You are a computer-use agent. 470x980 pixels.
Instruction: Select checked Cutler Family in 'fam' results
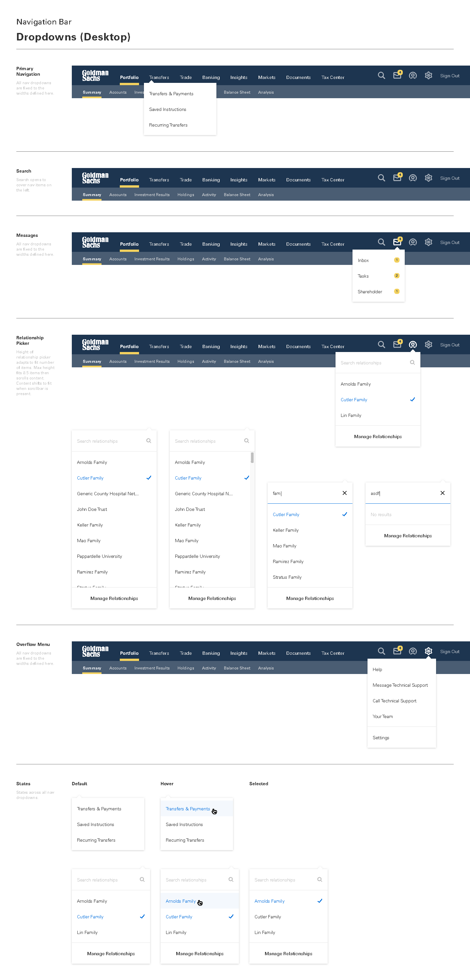(x=310, y=514)
